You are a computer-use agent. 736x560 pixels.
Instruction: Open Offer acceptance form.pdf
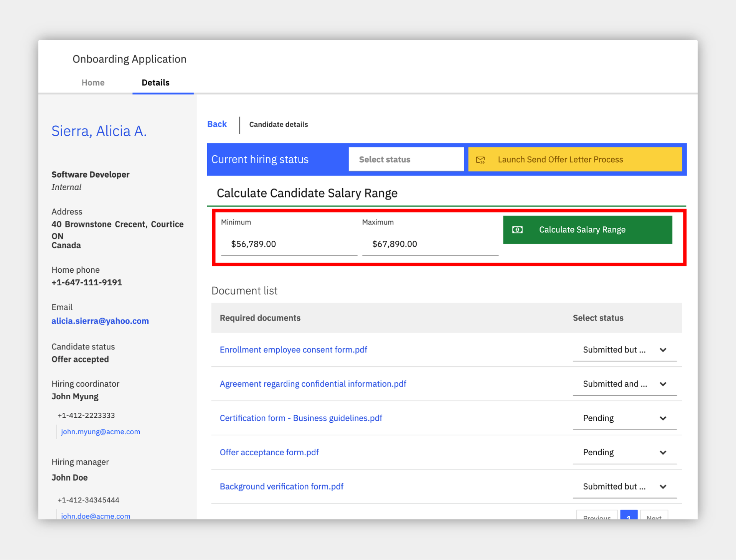click(269, 452)
